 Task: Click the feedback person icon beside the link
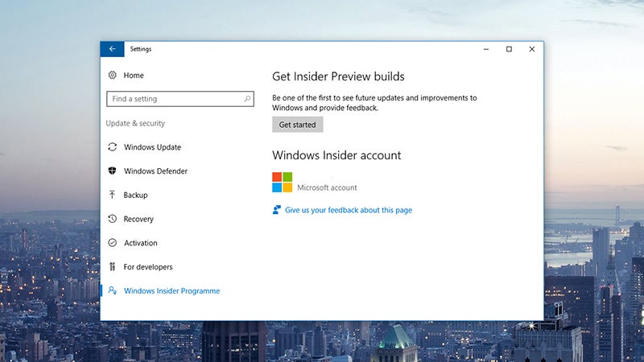tap(276, 210)
